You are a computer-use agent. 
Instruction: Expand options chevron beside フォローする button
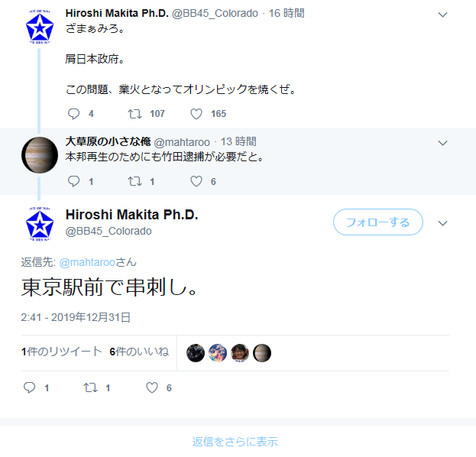[443, 223]
